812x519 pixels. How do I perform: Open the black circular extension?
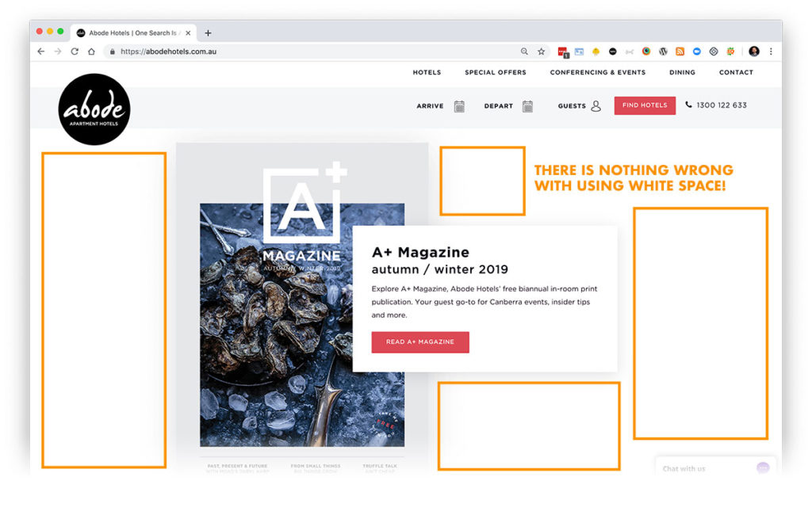tap(613, 52)
